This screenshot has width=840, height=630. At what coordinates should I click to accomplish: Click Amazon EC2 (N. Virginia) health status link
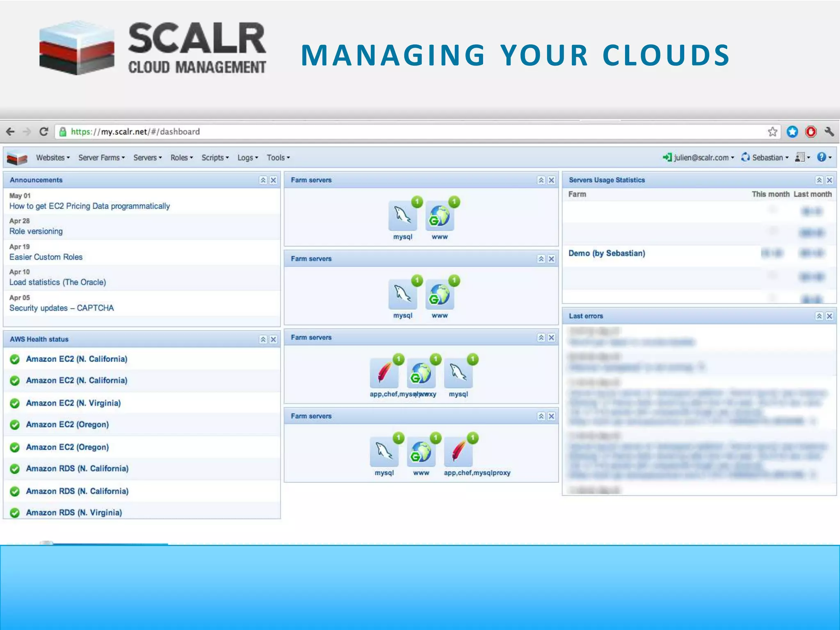tap(73, 403)
